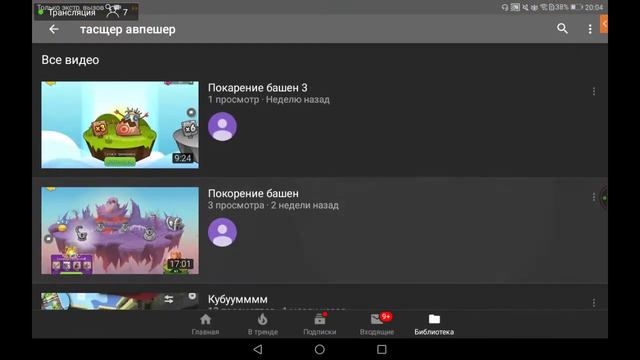Open channel avatar under Покарение башен 3
The image size is (640, 360).
222,127
